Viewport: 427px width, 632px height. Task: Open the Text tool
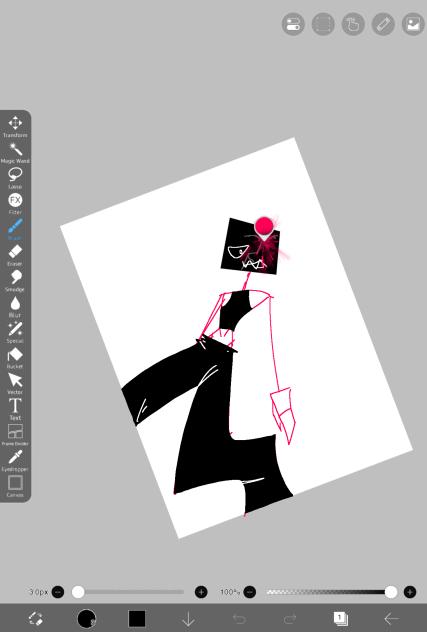click(15, 409)
